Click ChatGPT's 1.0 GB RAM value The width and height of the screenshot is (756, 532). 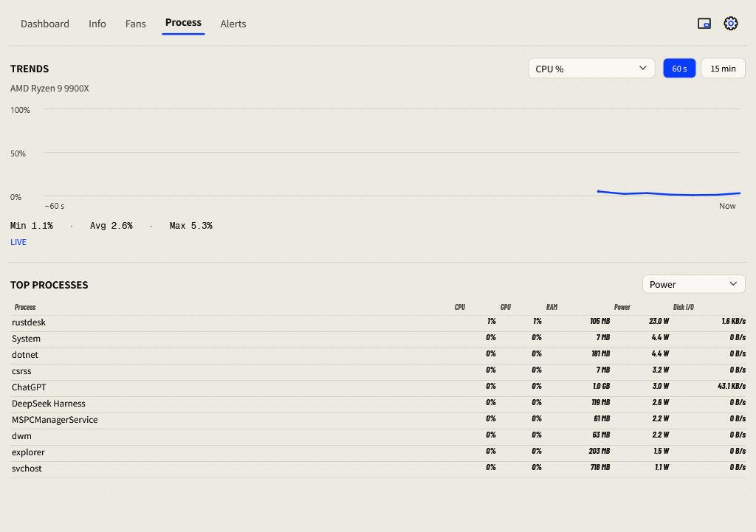pos(601,386)
